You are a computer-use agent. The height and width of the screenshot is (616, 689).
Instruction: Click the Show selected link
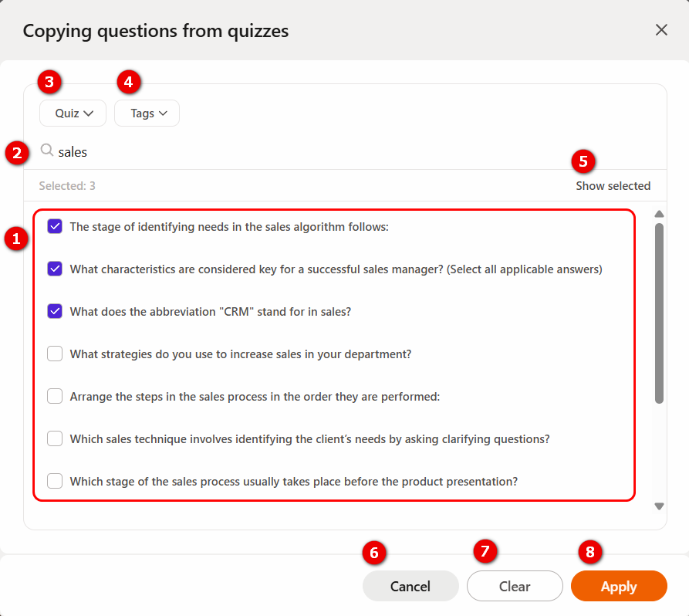[x=613, y=186]
